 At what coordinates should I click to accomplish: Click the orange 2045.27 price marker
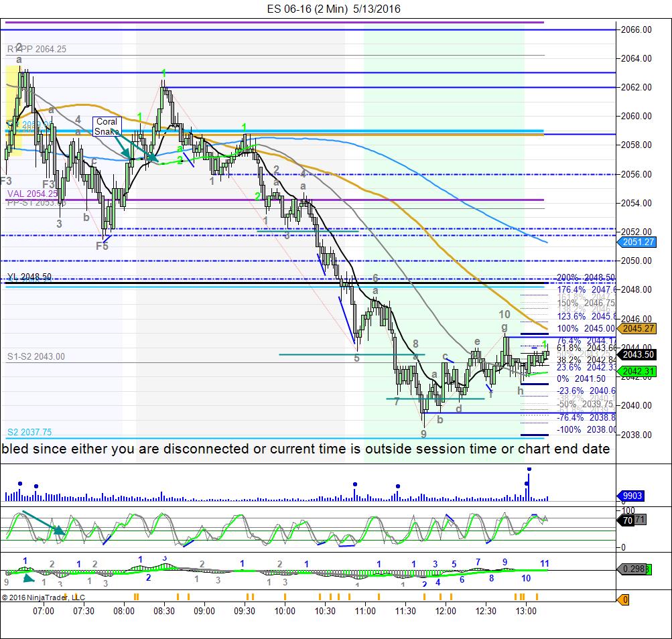tap(638, 328)
